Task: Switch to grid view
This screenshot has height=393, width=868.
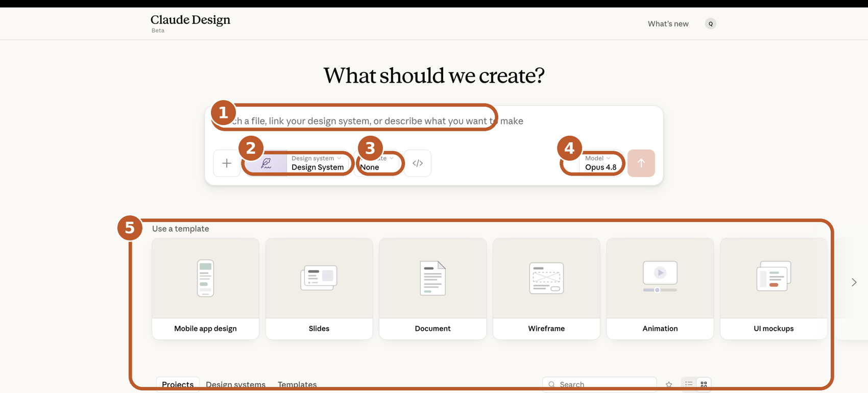Action: coord(704,384)
